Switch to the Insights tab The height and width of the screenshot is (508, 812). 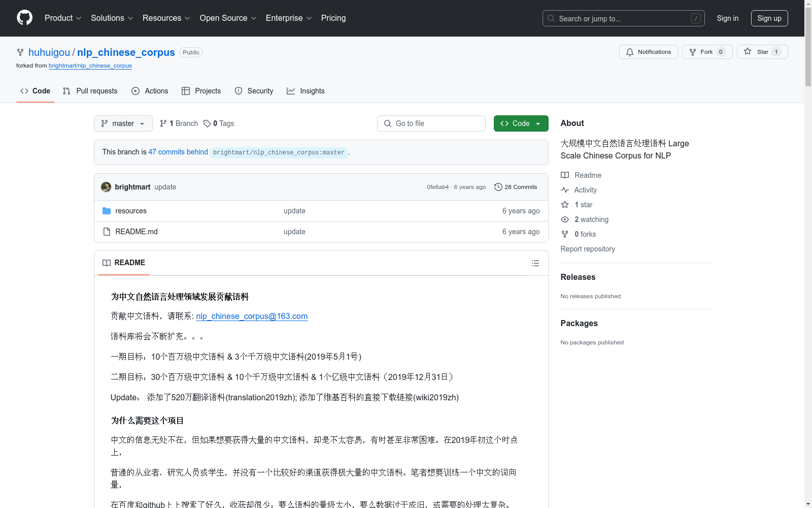tap(306, 91)
